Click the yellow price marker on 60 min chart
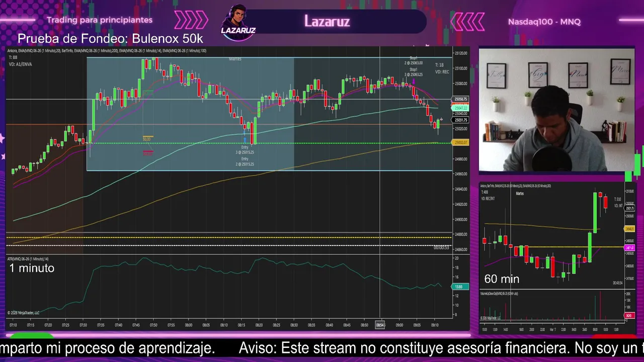This screenshot has width=644, height=362. point(629,229)
